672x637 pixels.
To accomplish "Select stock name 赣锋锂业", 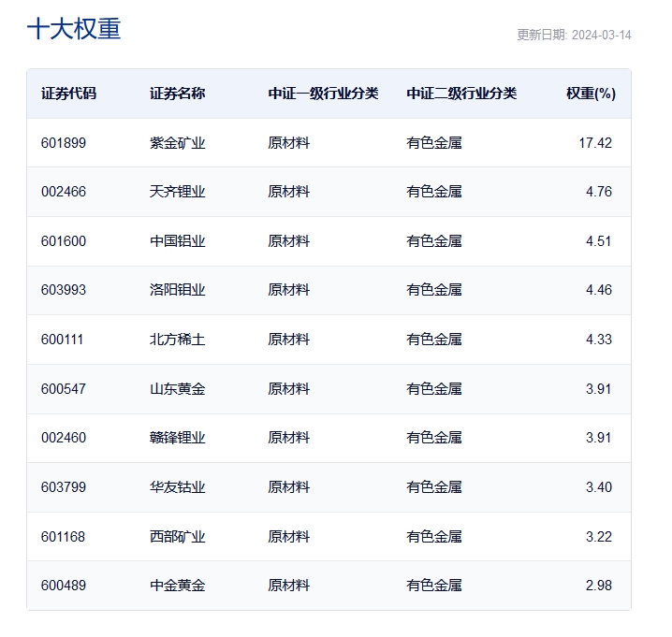I will point(178,438).
